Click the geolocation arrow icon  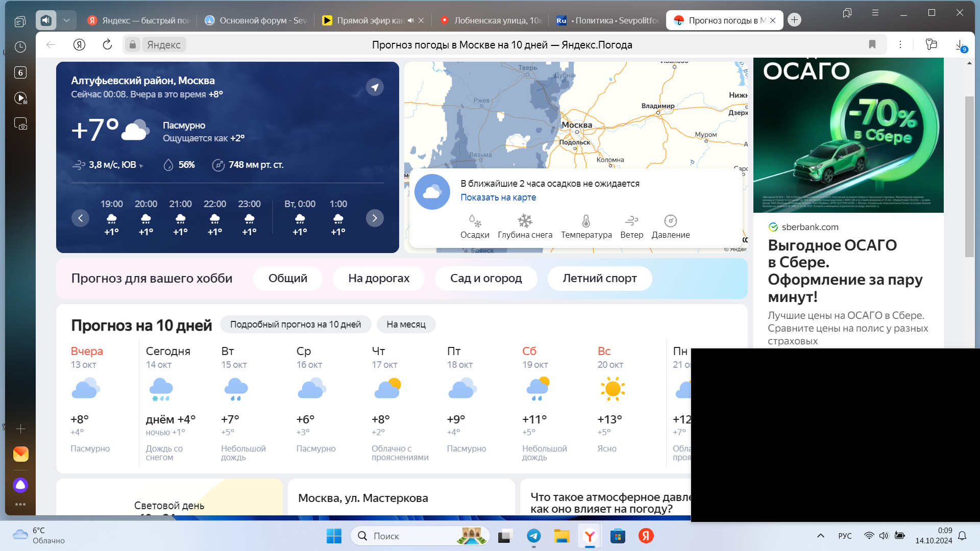pos(375,87)
